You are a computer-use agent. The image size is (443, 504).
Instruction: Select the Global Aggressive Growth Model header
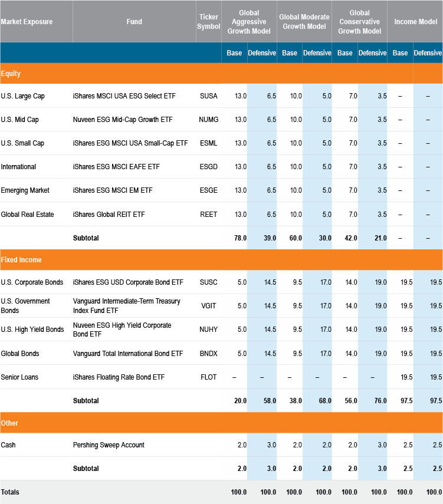(x=249, y=22)
